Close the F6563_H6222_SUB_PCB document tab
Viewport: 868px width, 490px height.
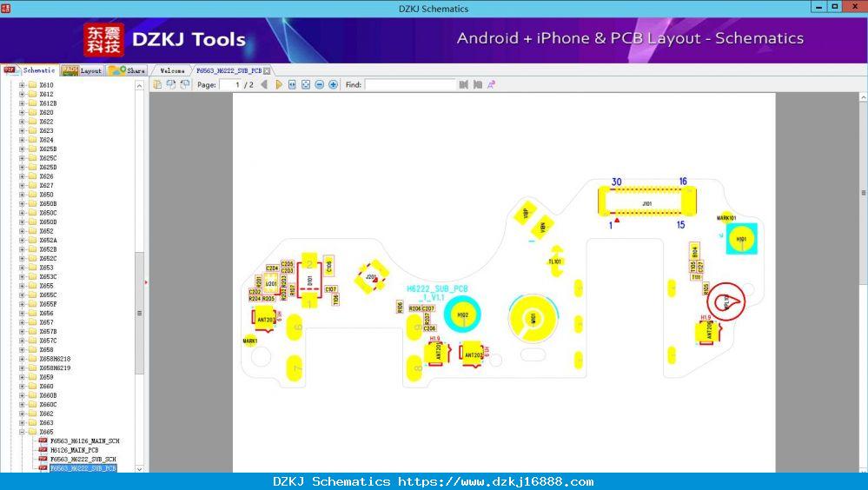[x=267, y=71]
